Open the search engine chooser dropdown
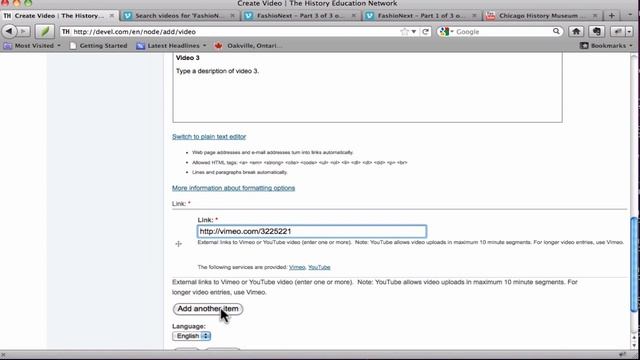The image size is (640, 360). coord(452,31)
